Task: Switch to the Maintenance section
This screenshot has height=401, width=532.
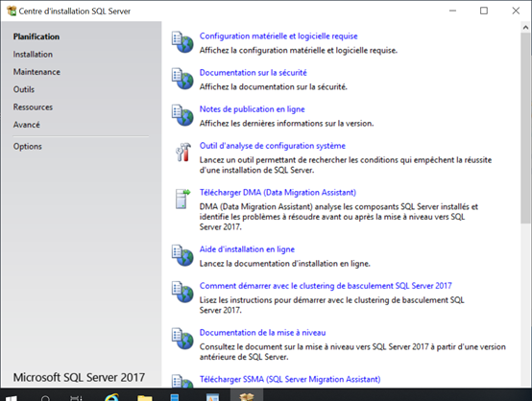Action: [36, 72]
